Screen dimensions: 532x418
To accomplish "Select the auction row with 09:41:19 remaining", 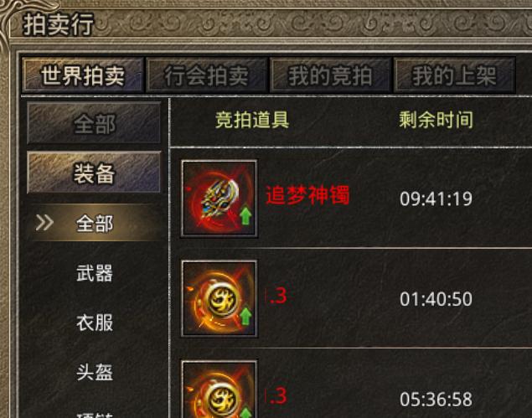I will [351, 199].
